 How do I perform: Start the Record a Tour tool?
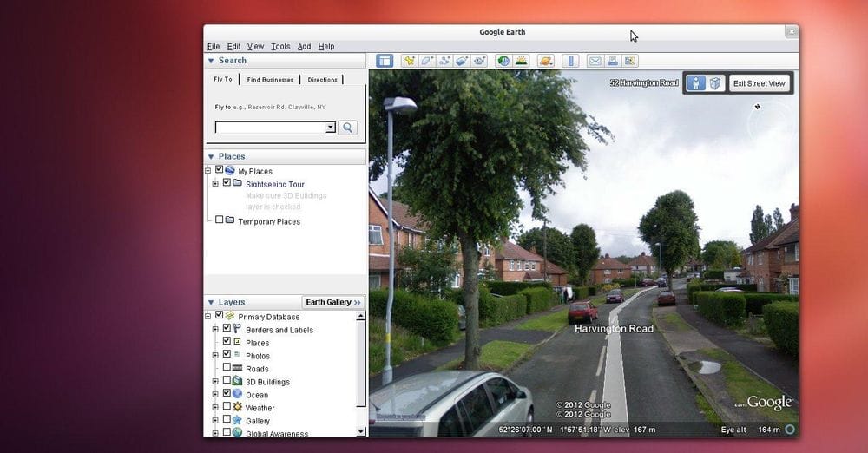[x=479, y=61]
